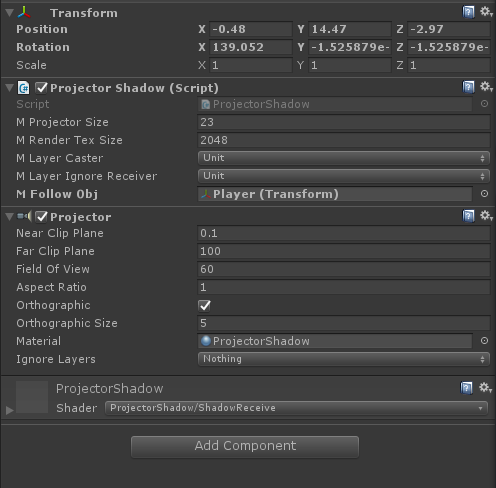
Task: Click the Position label
Action: [42, 29]
